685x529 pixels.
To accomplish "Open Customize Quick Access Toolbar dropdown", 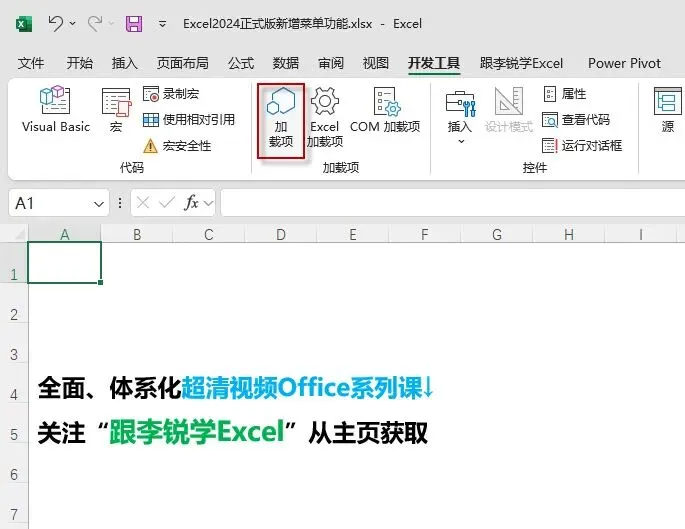I will tap(162, 24).
